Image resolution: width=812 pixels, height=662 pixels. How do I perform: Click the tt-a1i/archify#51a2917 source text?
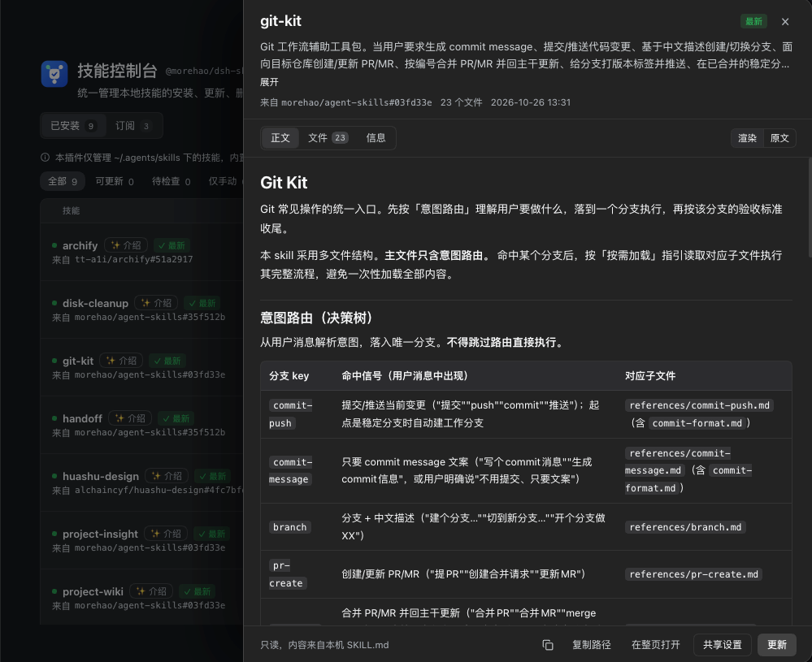click(133, 259)
